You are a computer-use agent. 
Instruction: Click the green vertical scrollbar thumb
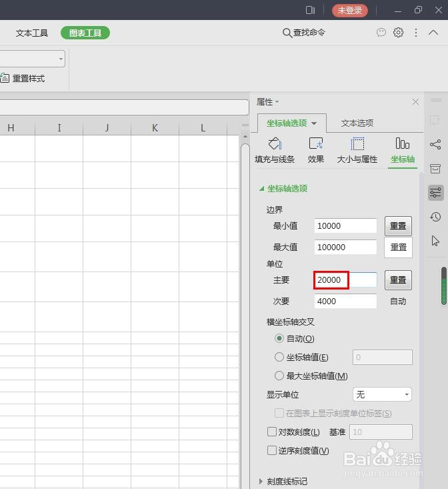point(444,286)
